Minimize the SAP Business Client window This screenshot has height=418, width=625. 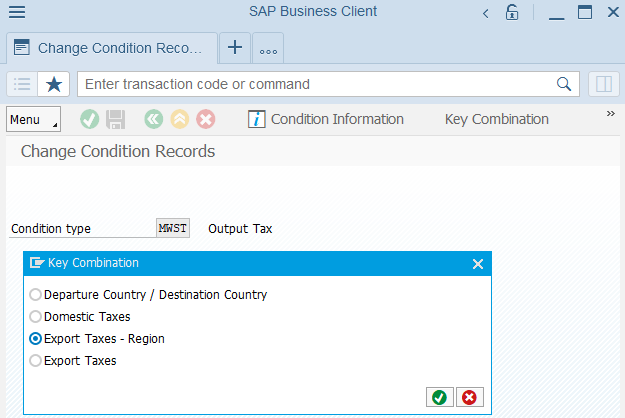click(x=556, y=18)
